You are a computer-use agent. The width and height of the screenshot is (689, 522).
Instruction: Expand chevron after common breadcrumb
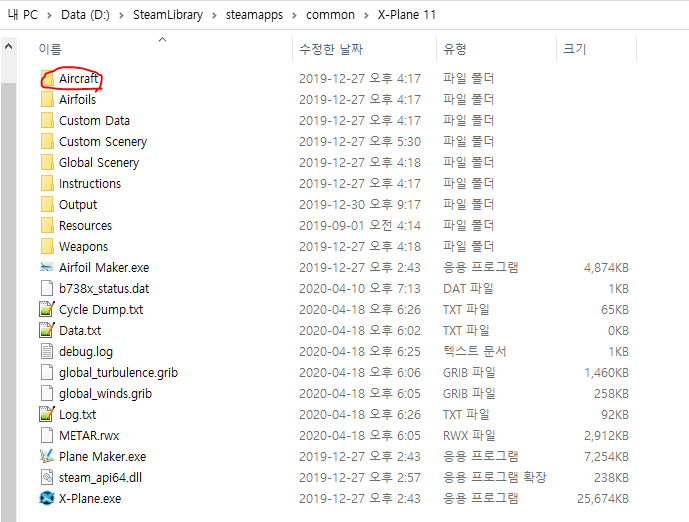[366, 16]
